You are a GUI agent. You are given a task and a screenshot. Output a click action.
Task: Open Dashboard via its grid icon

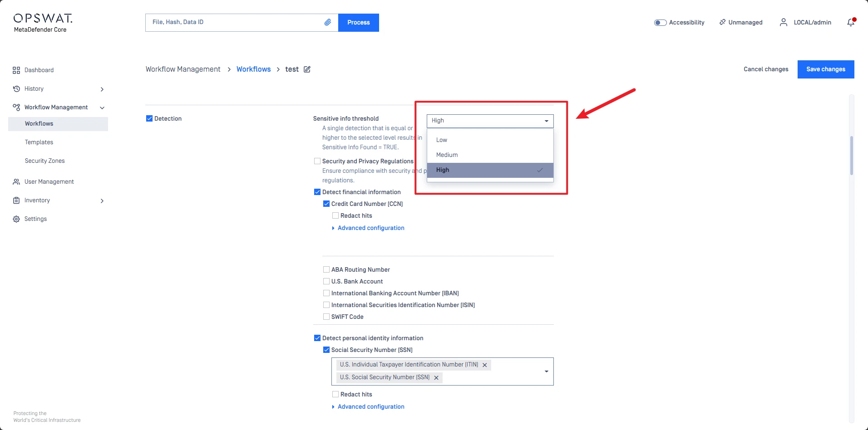[16, 70]
